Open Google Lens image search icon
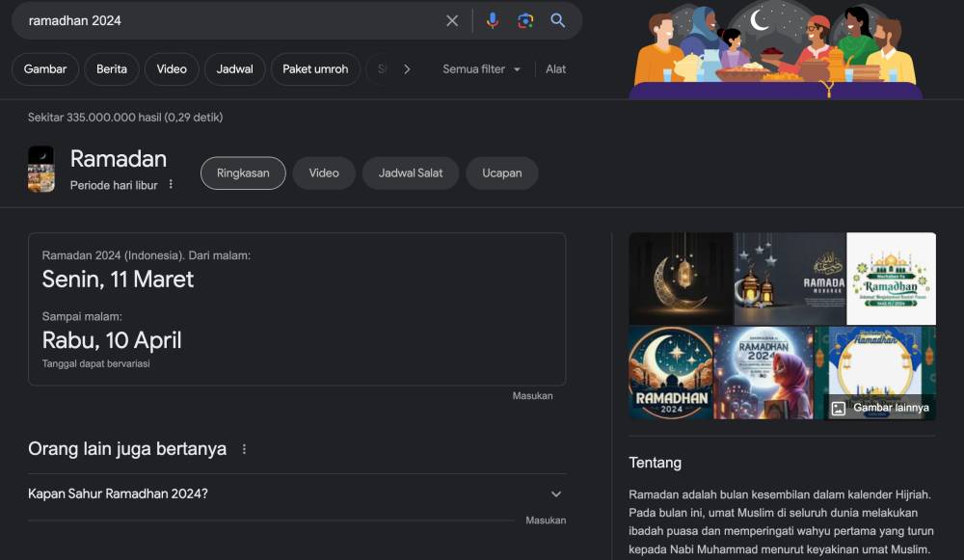The image size is (964, 560). tap(525, 21)
